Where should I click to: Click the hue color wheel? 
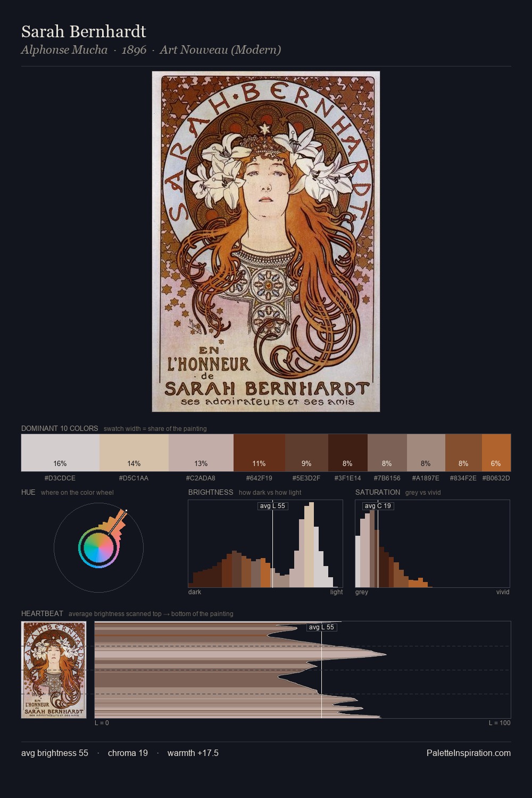[x=98, y=547]
